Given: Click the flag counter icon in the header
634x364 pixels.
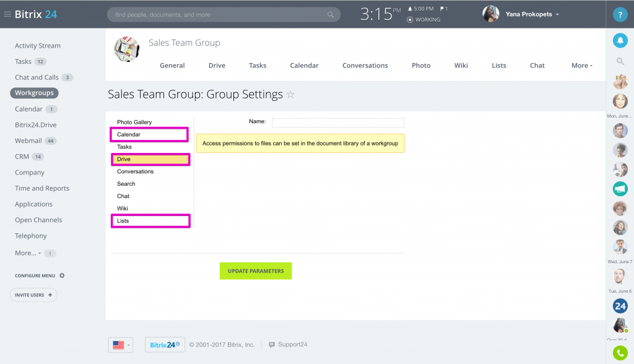Looking at the screenshot, I should point(443,9).
